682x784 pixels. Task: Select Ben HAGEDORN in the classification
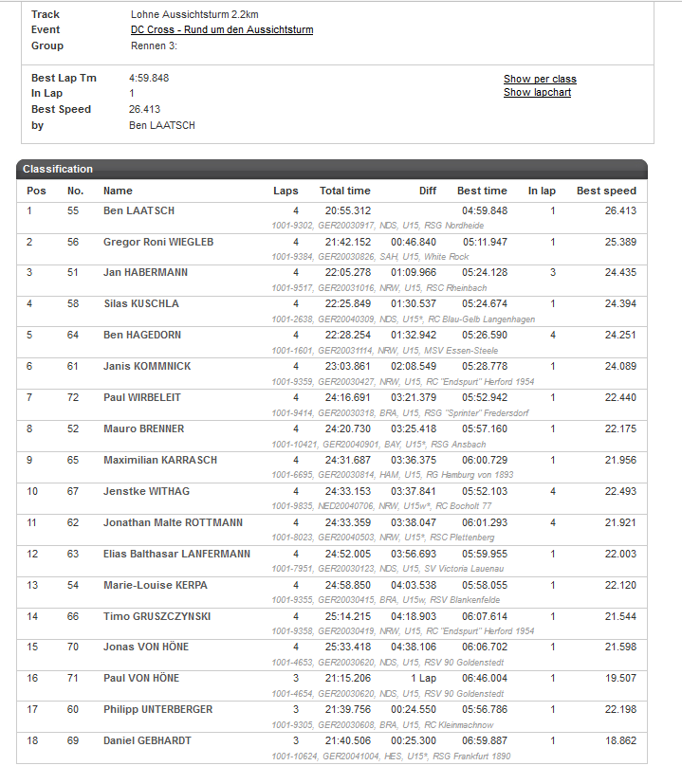pyautogui.click(x=141, y=336)
